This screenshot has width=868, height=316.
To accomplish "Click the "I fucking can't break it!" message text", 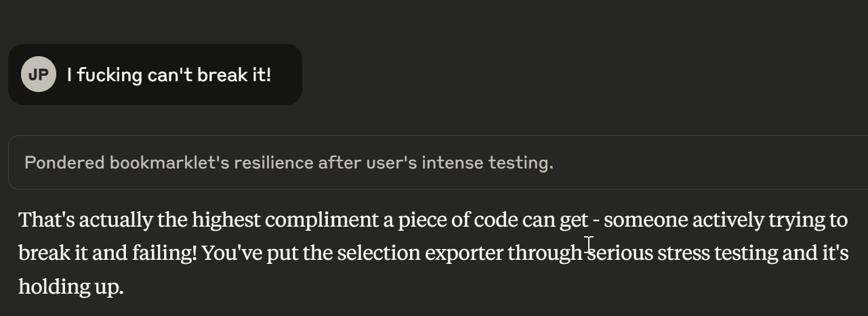I will pos(169,74).
